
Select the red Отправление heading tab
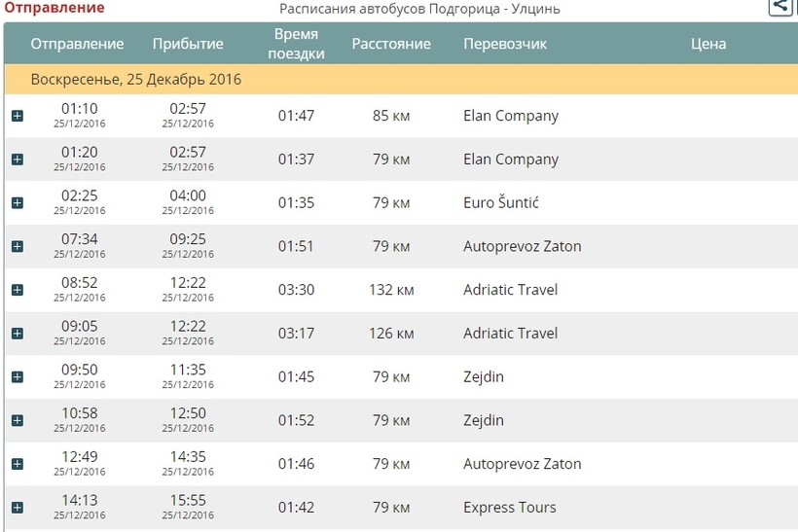coord(54,8)
